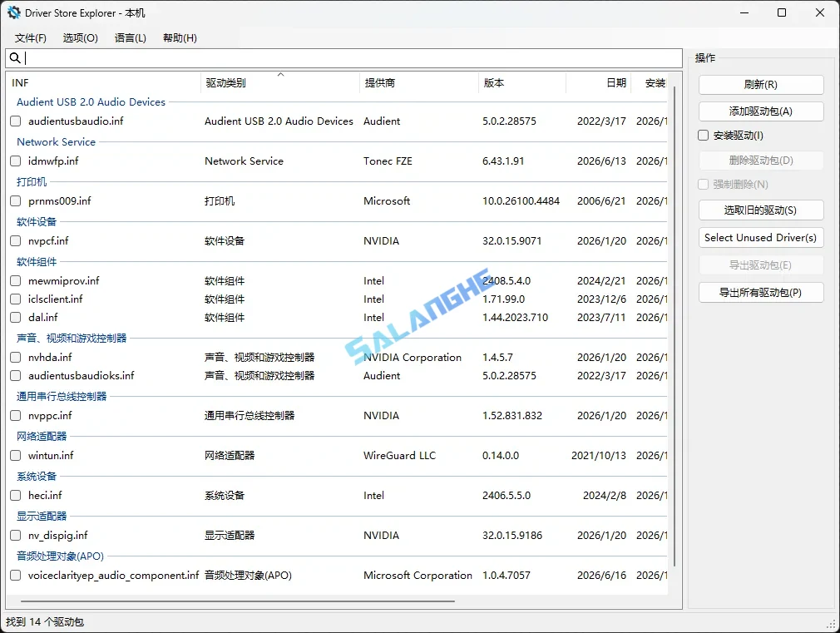This screenshot has width=840, height=633.
Task: Click the 找到 14 个驱动包 status text
Action: coord(45,621)
